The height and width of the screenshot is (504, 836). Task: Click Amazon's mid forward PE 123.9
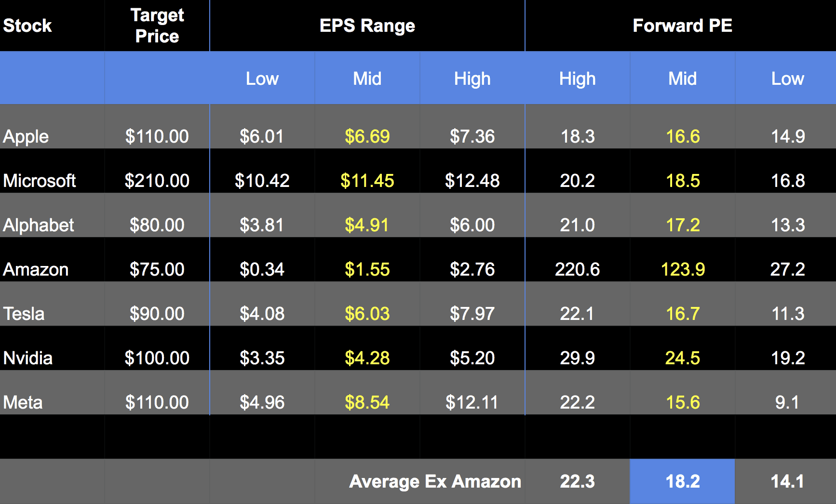tap(683, 269)
